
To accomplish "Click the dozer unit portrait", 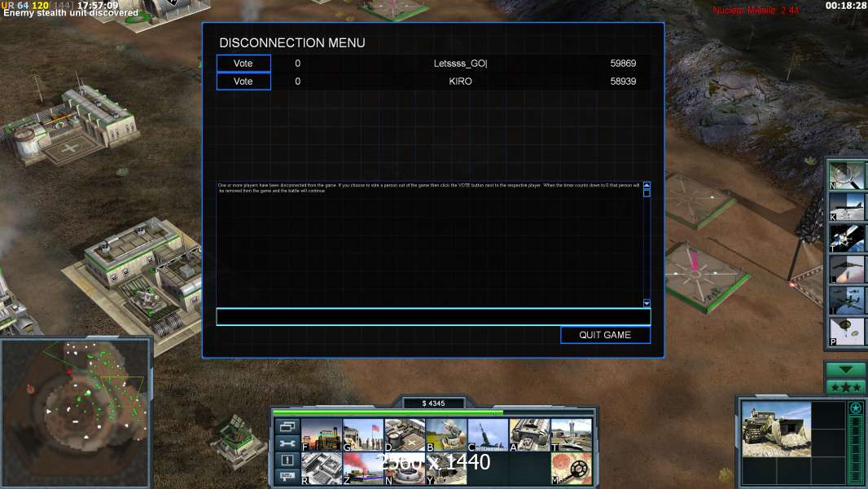I will click(776, 430).
